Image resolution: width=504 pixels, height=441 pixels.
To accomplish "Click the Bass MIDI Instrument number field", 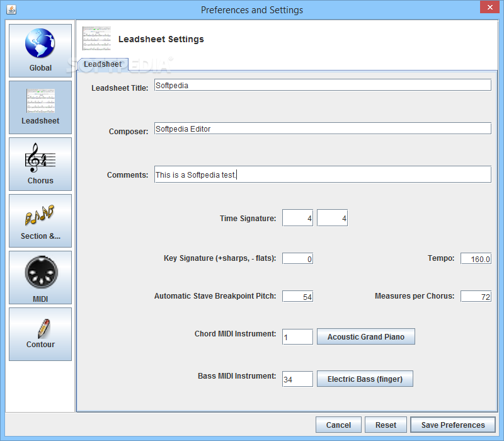I will point(297,379).
